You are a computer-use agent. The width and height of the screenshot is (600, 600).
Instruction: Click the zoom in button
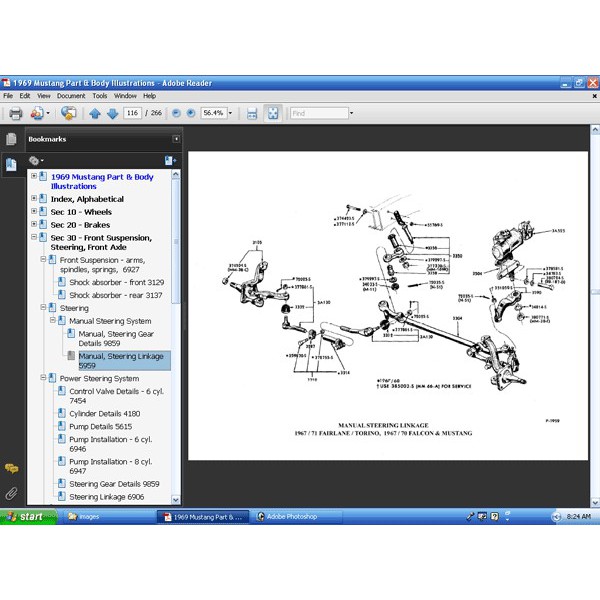pos(191,113)
